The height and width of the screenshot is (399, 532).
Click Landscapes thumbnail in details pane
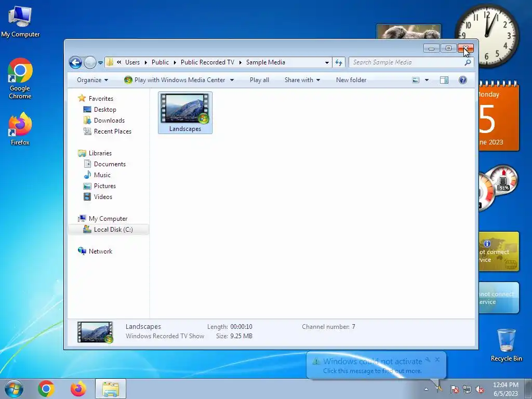coord(95,332)
